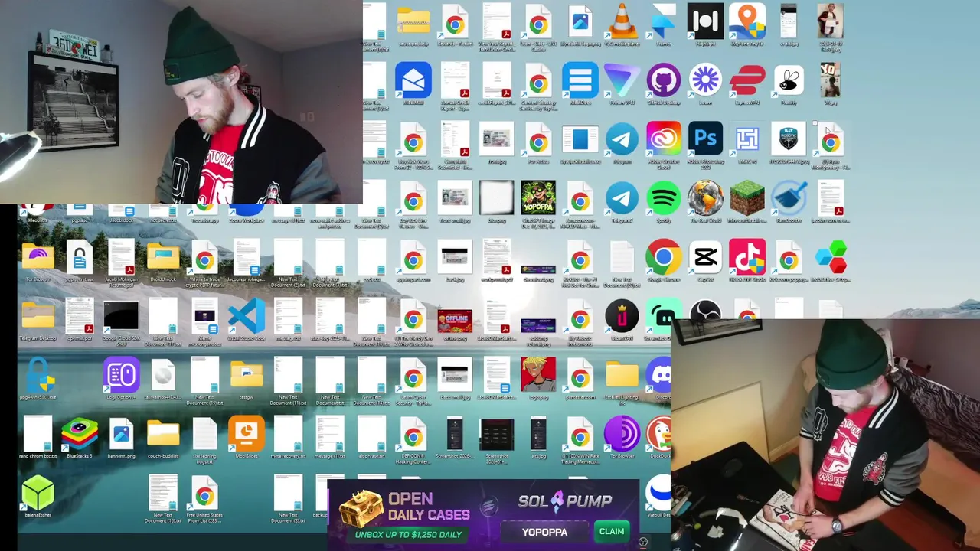Open the YOPOPPA ChatGPT image thumbnail
Viewport: 980px width, 551px height.
click(x=538, y=199)
